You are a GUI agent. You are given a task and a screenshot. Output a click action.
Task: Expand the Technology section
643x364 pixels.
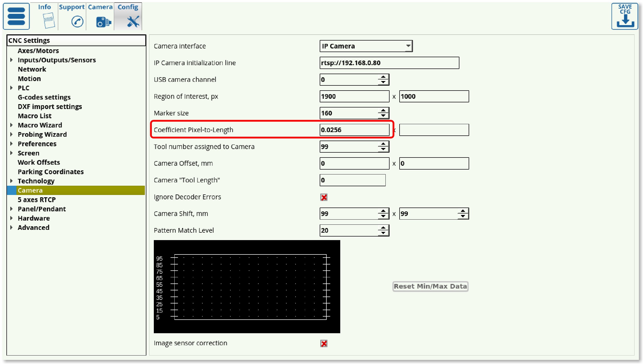pyautogui.click(x=12, y=181)
